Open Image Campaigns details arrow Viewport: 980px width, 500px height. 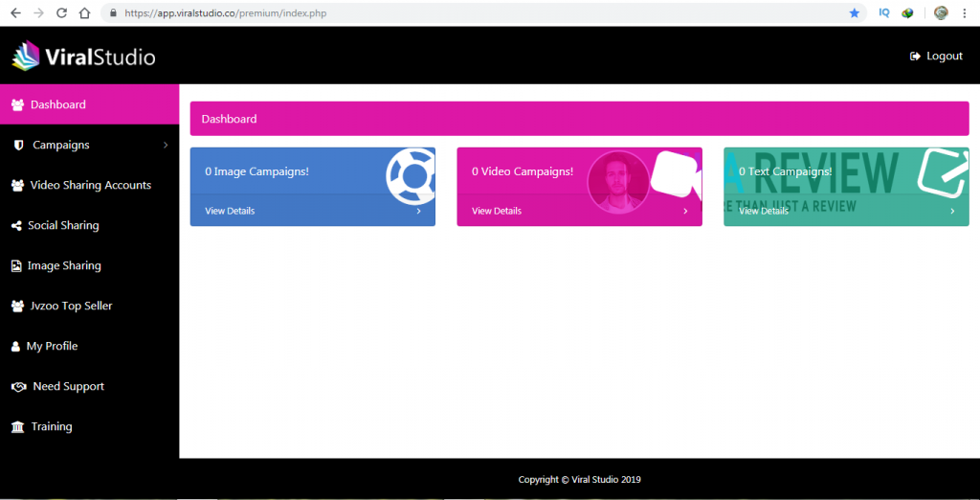coord(419,211)
